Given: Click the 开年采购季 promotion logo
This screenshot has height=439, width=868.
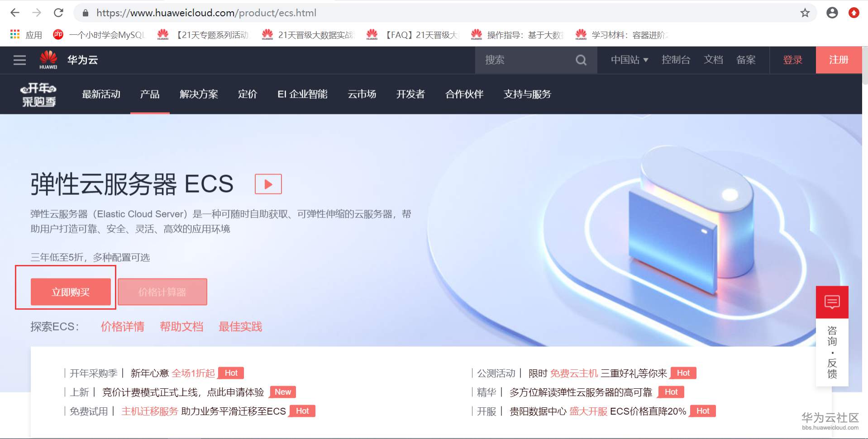Looking at the screenshot, I should tap(38, 94).
